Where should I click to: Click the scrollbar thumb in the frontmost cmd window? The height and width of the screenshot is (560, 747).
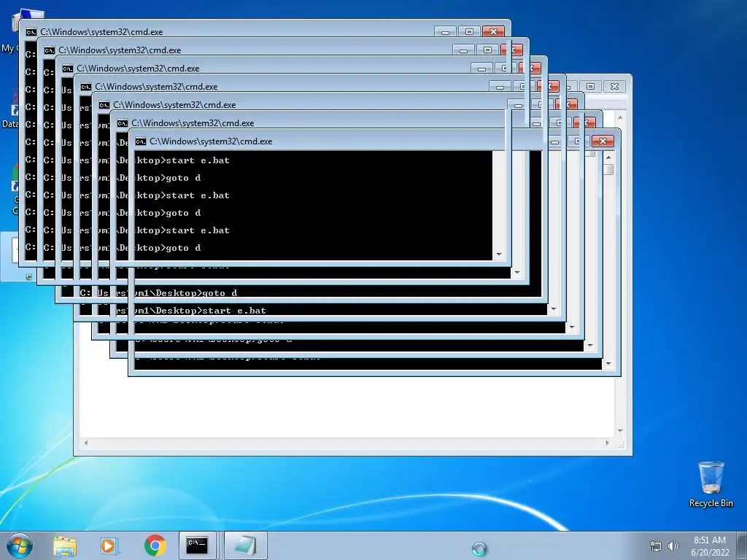608,169
